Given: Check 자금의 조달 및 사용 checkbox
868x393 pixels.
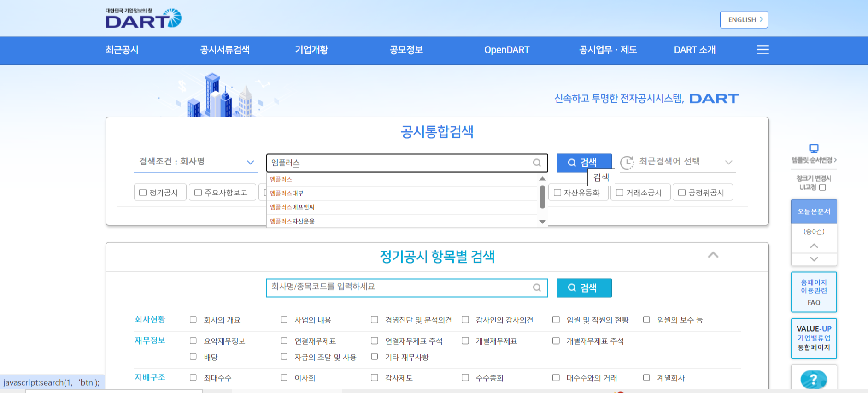Looking at the screenshot, I should (284, 357).
